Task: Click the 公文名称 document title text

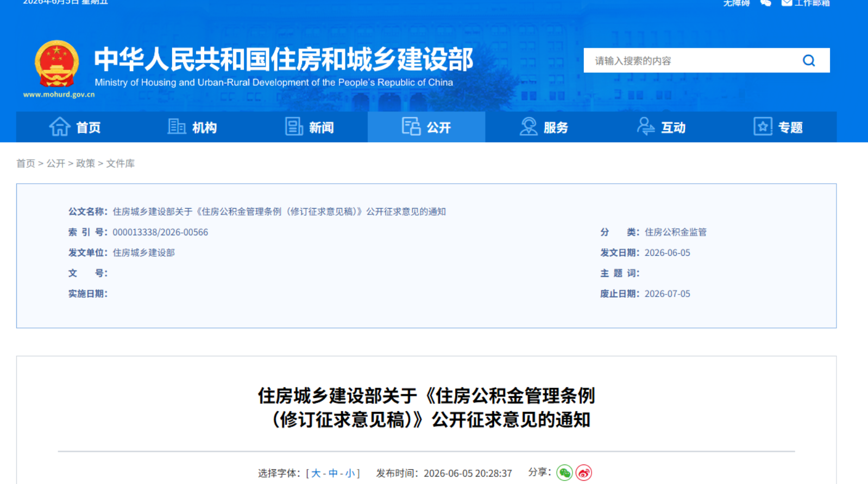Action: tap(279, 212)
